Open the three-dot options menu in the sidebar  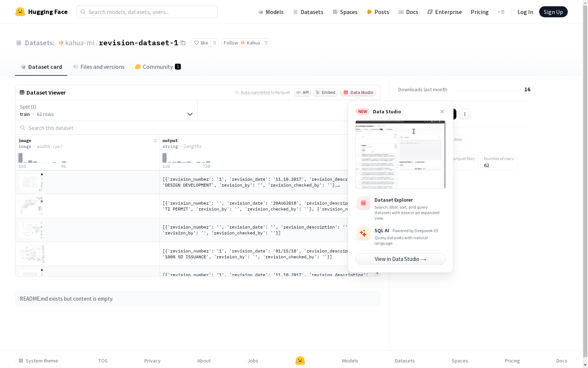(x=465, y=114)
